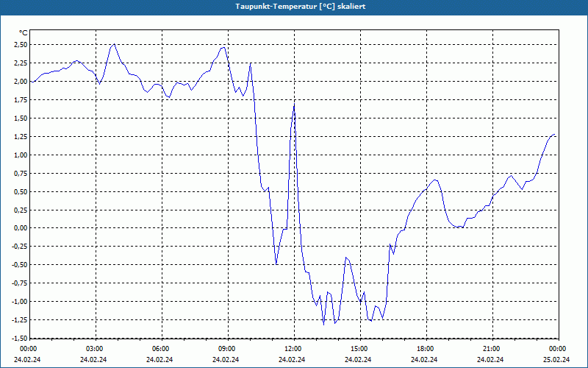Click the positive 1,00 y-axis label
Viewport: 588px width, 368px height.
[21, 155]
